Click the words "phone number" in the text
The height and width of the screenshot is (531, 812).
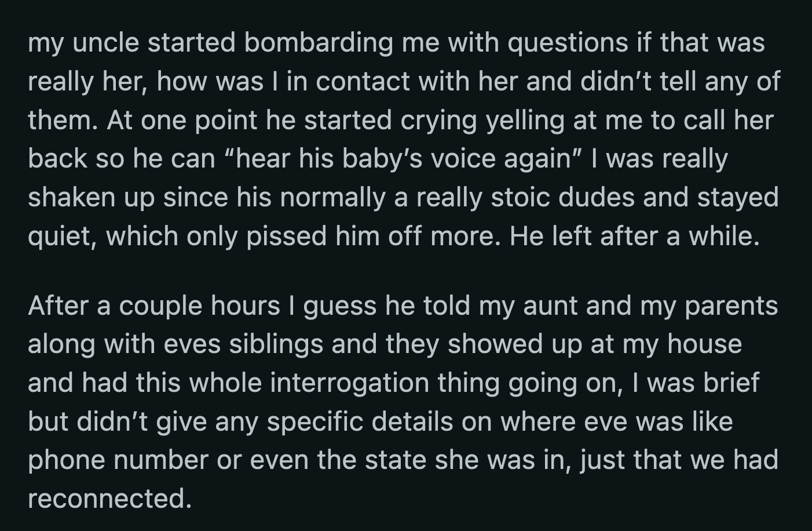click(118, 460)
